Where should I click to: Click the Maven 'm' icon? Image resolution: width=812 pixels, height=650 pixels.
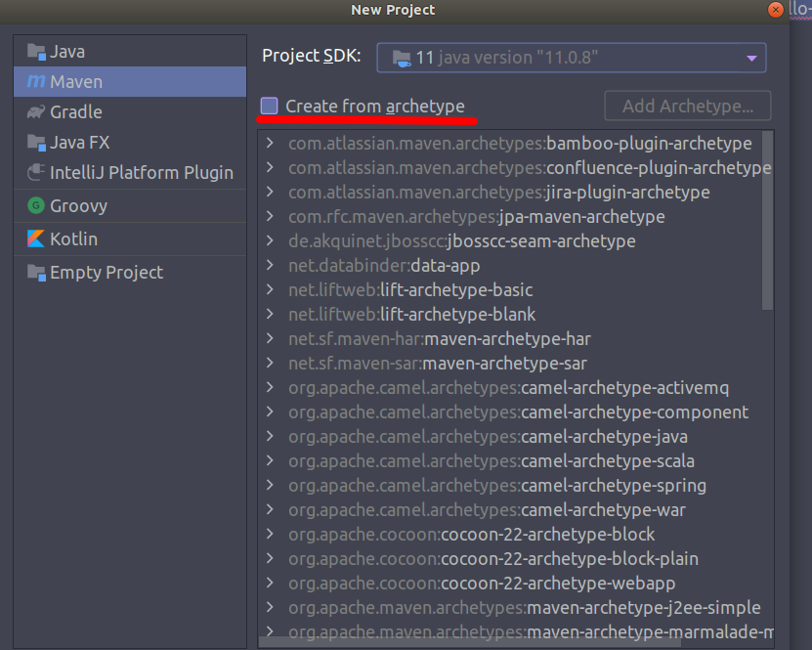pos(36,81)
